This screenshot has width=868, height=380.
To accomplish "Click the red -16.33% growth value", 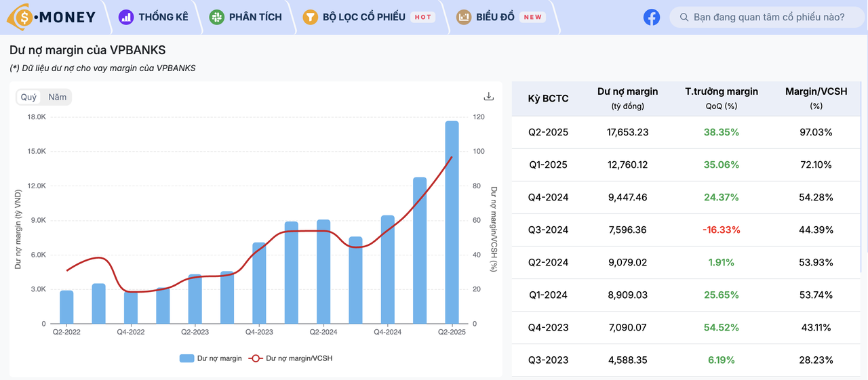I will [x=722, y=230].
